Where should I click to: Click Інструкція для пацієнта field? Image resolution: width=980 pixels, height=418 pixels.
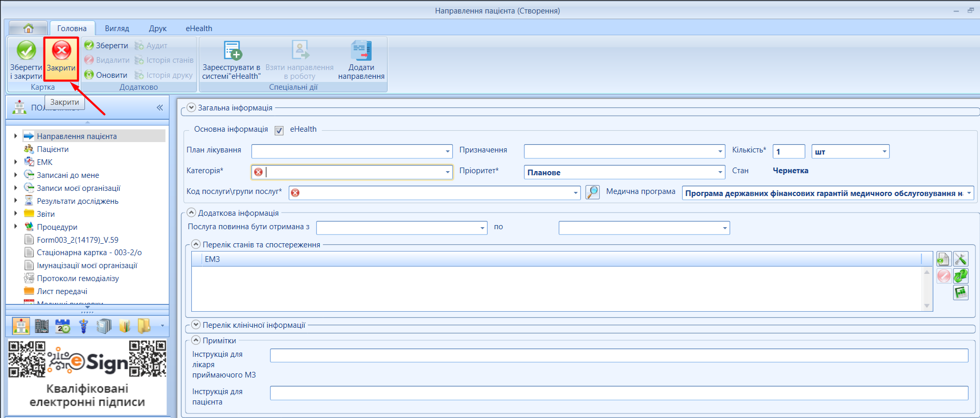[619, 393]
